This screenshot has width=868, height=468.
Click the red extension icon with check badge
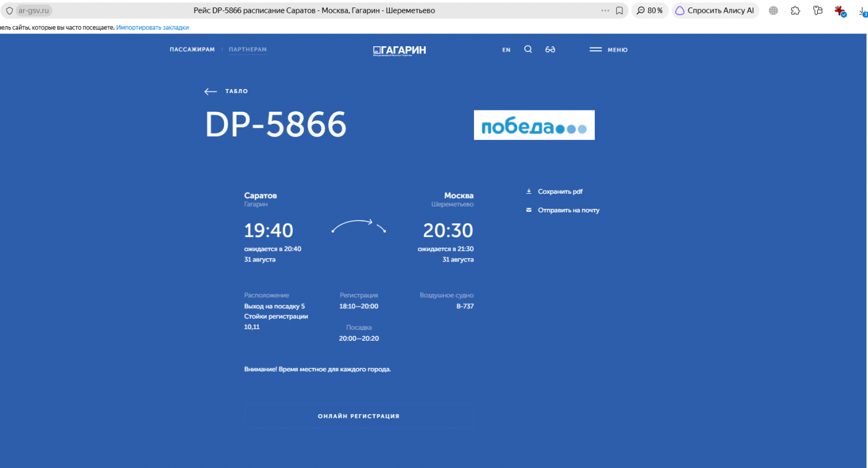[840, 10]
